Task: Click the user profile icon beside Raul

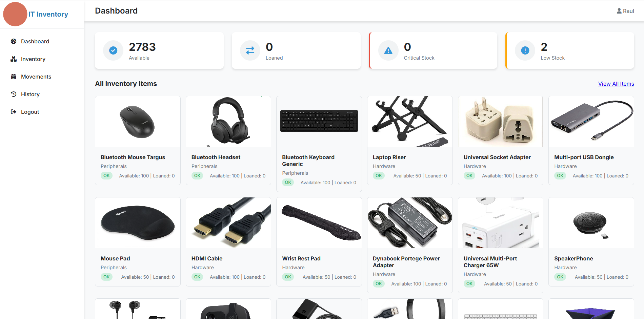Action: click(x=619, y=11)
